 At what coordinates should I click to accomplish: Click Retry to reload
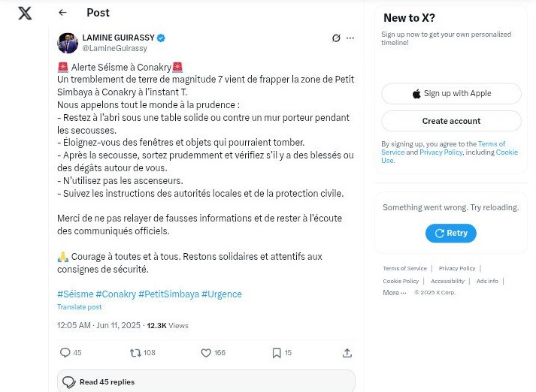click(451, 234)
